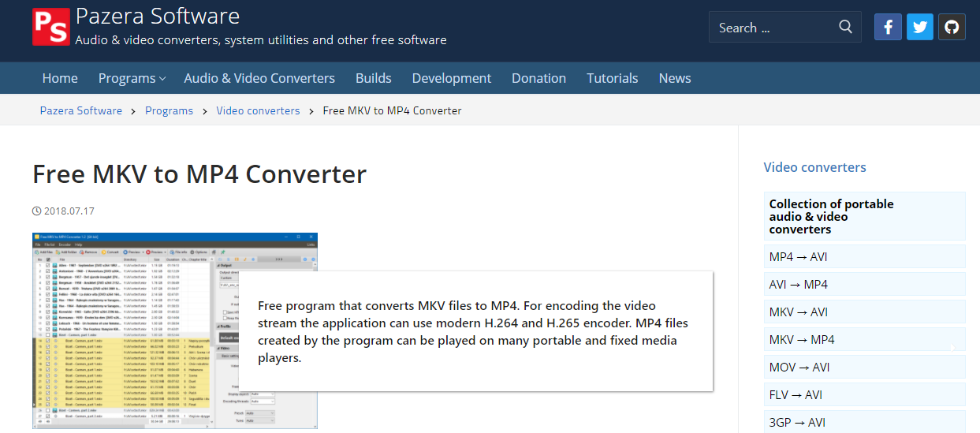Viewport: 980px width, 433px height.
Task: Open the Donation page
Action: (538, 78)
